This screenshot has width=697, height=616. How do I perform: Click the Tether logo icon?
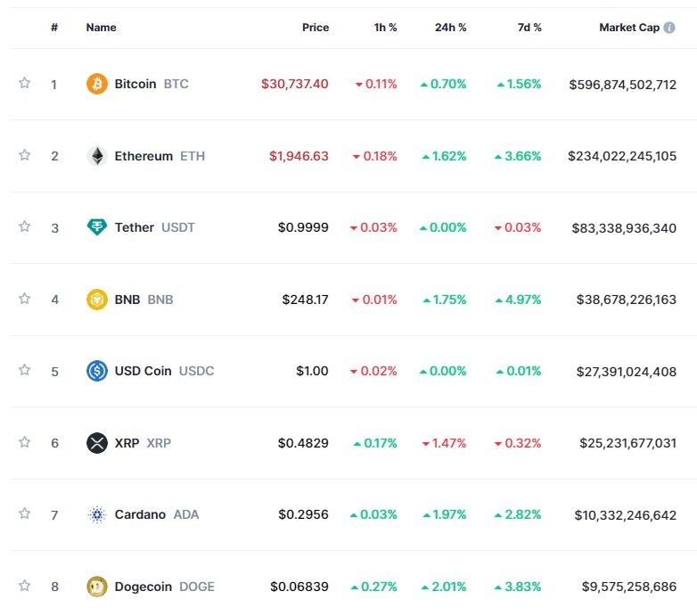(x=96, y=227)
